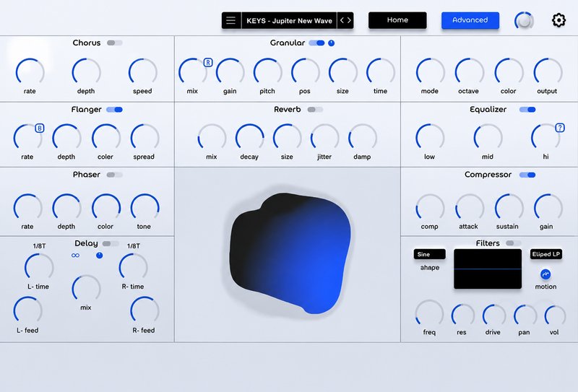Screen dimensions: 578x392
Task: Click the Filters pan knob
Action: 525,315
